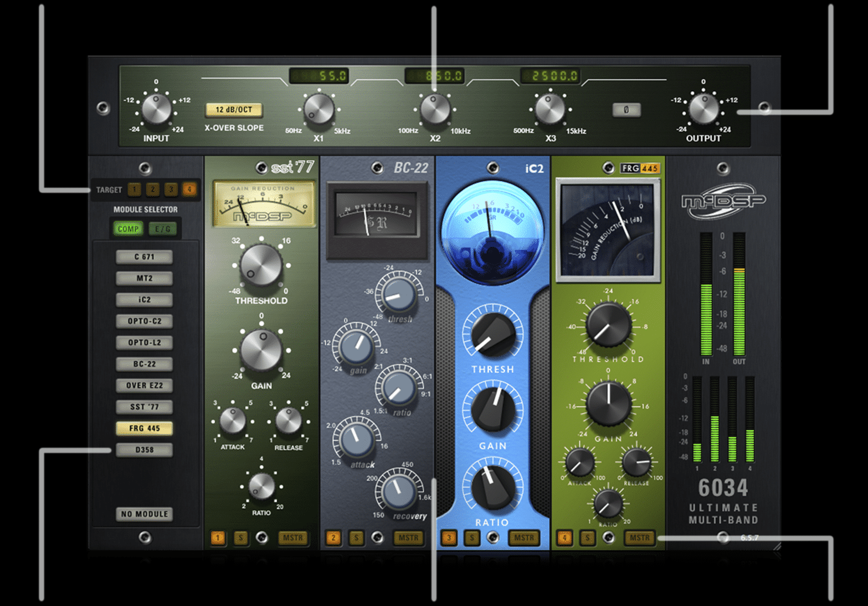The image size is (868, 606).
Task: Click the FRG 445 ATTACK knob
Action: click(580, 462)
